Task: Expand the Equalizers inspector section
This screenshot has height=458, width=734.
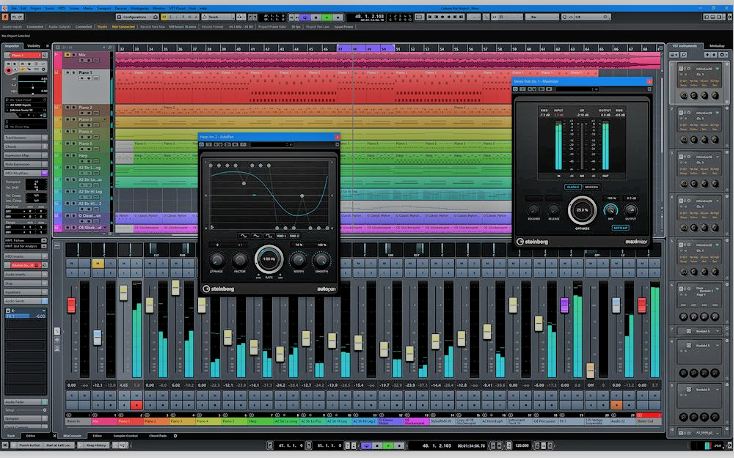Action: pos(26,292)
